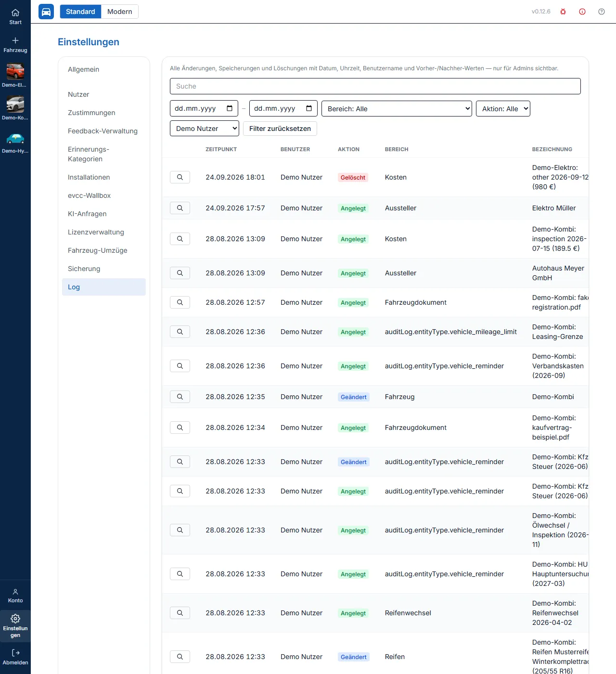
Task: Click into the Suche search field
Action: click(x=375, y=86)
